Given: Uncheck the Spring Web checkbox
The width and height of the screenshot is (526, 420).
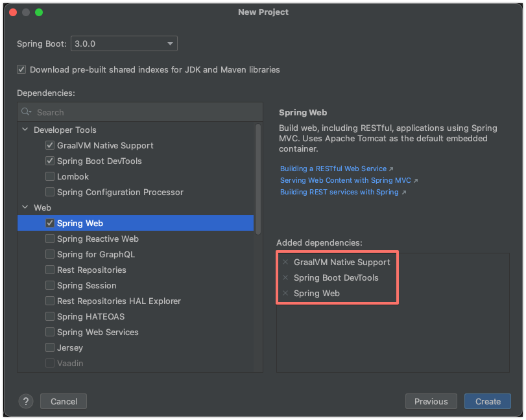Looking at the screenshot, I should pyautogui.click(x=50, y=223).
